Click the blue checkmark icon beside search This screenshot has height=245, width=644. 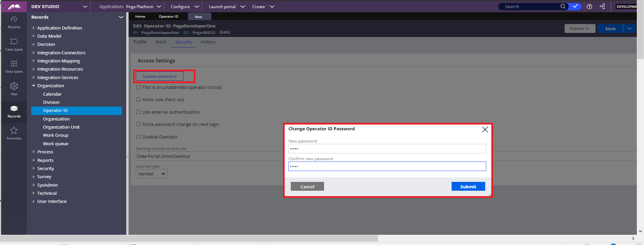click(575, 6)
